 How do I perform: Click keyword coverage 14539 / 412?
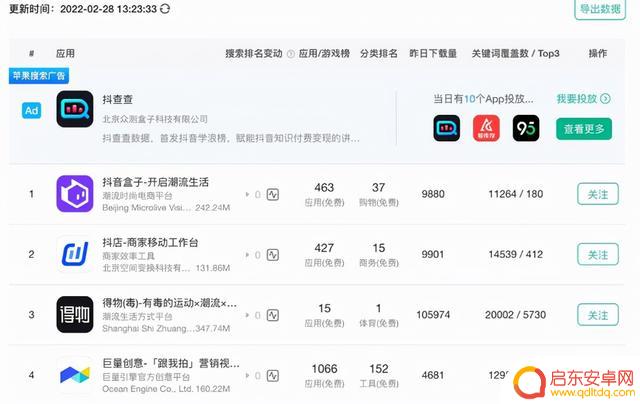[x=516, y=254]
